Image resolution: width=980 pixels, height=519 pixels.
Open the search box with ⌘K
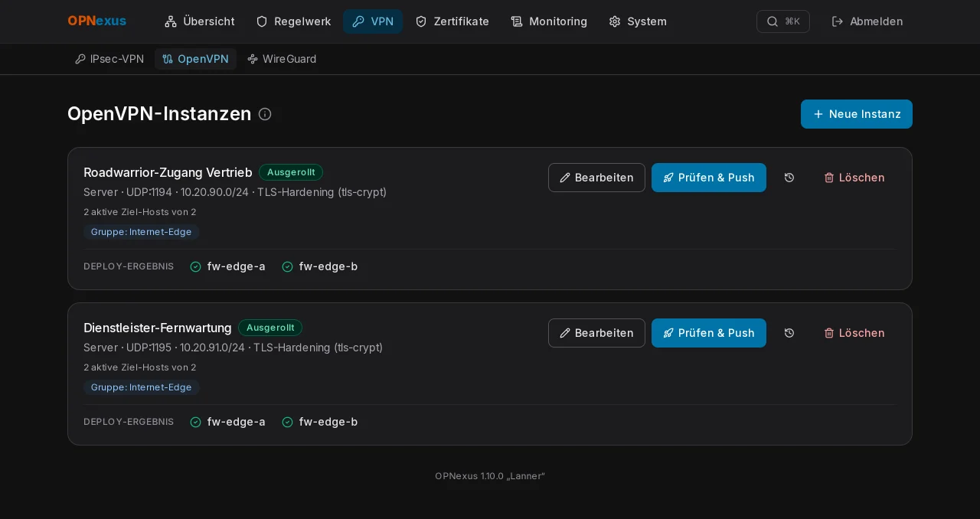(x=783, y=21)
